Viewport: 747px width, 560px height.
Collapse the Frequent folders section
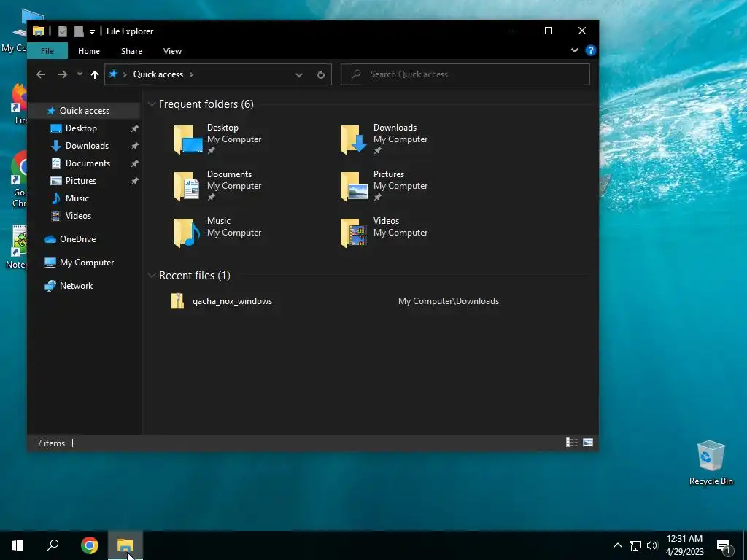[x=152, y=104]
